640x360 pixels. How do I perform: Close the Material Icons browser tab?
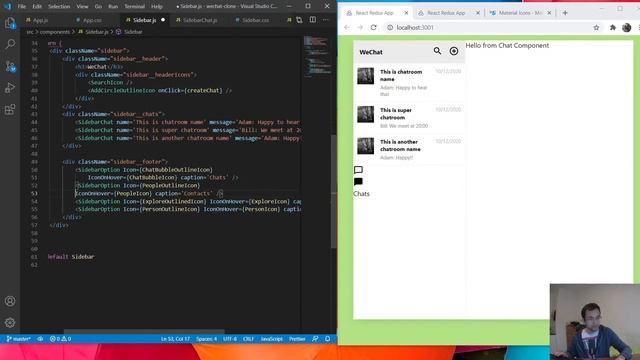(549, 13)
